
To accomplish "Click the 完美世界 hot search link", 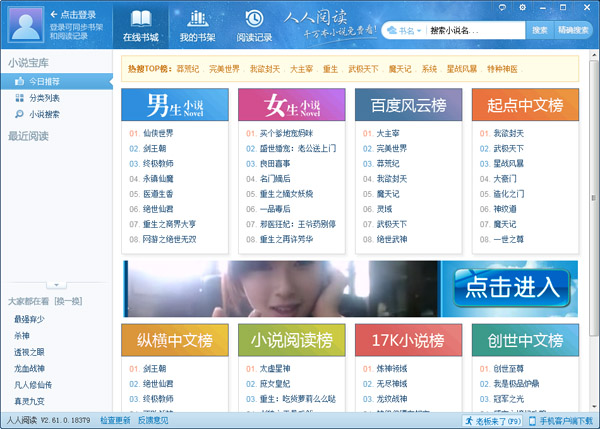I will 224,70.
